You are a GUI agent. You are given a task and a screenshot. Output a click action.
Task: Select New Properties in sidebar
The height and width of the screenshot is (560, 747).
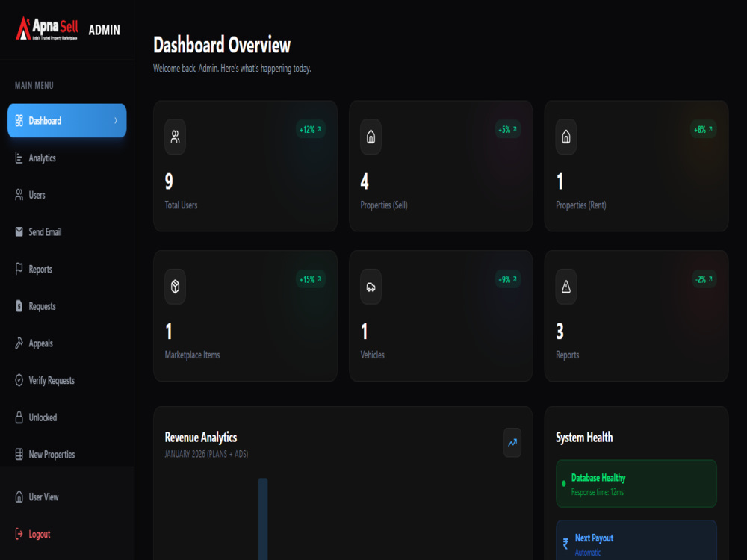point(67,454)
